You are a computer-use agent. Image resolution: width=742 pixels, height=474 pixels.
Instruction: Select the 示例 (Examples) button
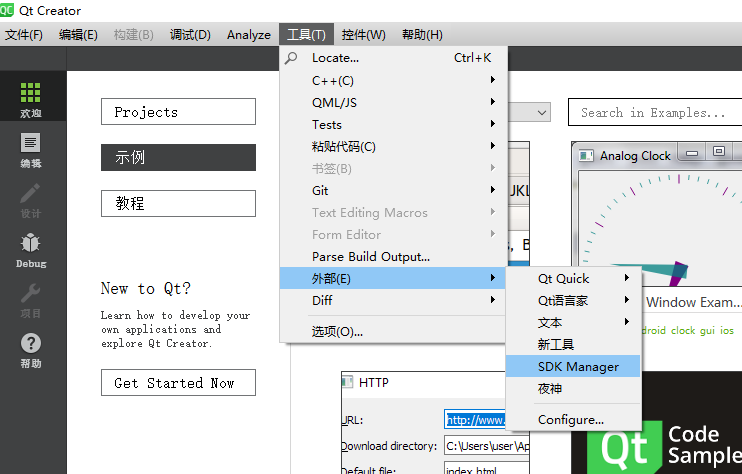pos(178,158)
